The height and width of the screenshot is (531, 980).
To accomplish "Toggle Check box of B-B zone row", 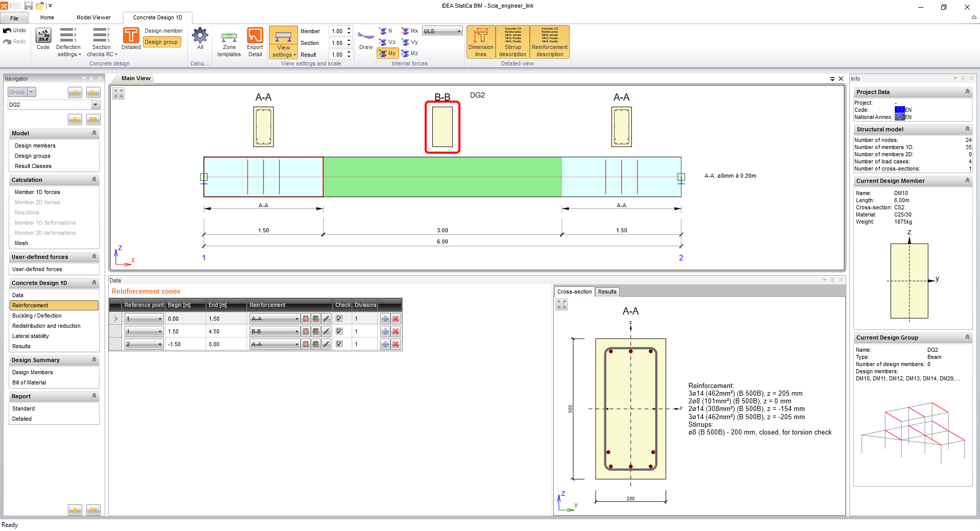I will 339,331.
